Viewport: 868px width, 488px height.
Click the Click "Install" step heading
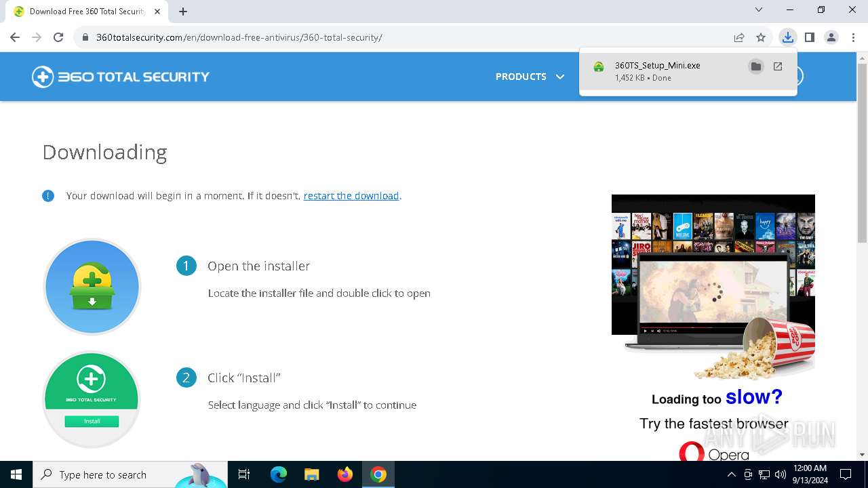pos(243,378)
